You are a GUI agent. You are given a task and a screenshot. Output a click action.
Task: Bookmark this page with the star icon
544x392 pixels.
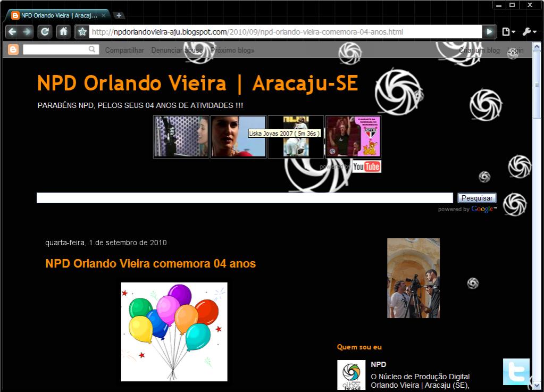pos(82,32)
